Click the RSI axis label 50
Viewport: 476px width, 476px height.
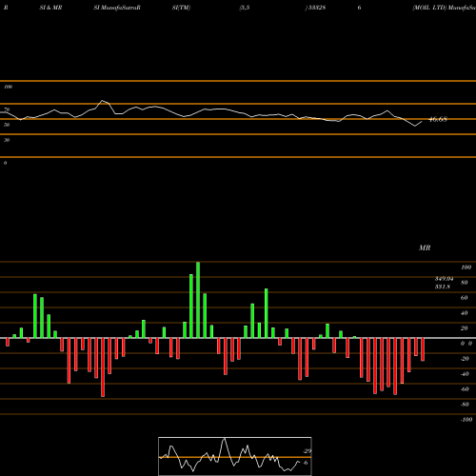point(7,125)
